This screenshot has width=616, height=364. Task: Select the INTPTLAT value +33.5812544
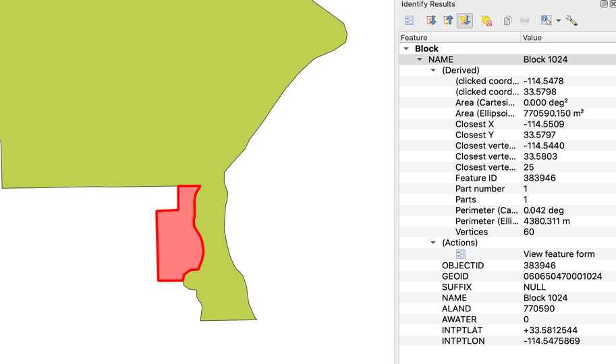pyautogui.click(x=551, y=330)
